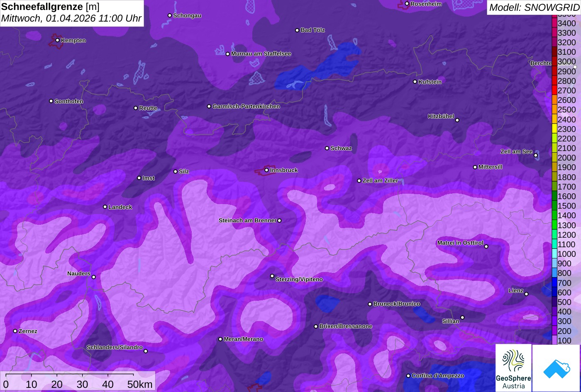
Task: Click the Sillian marker dot
Action: tap(462, 318)
